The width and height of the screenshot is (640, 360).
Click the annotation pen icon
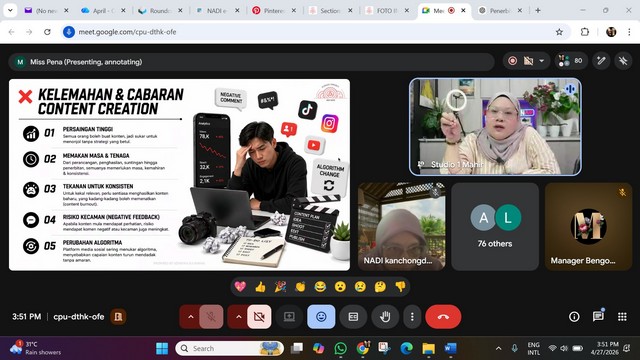coord(601,61)
